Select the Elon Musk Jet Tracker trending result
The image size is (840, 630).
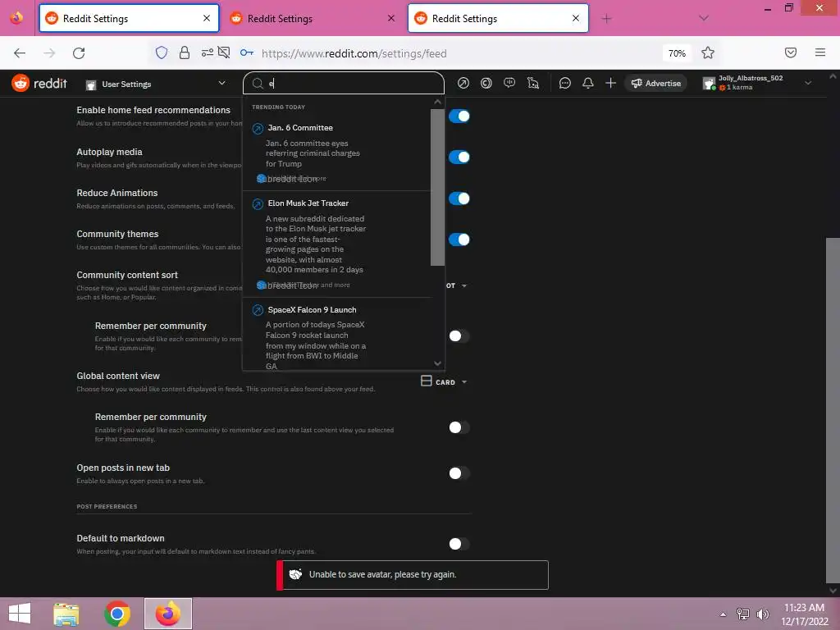[337, 244]
